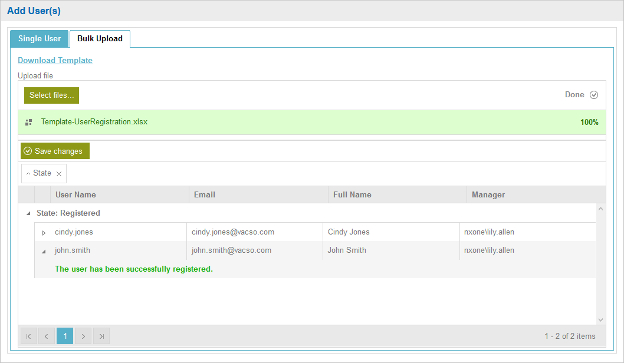Click the Cindy Jones full name cell

(x=391, y=232)
